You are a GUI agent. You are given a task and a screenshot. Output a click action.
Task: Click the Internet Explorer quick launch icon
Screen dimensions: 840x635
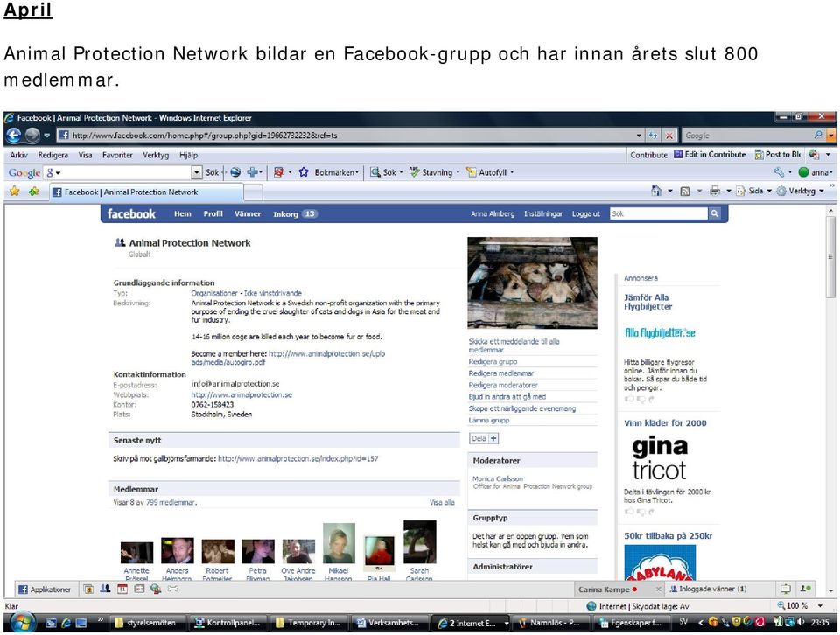66,623
